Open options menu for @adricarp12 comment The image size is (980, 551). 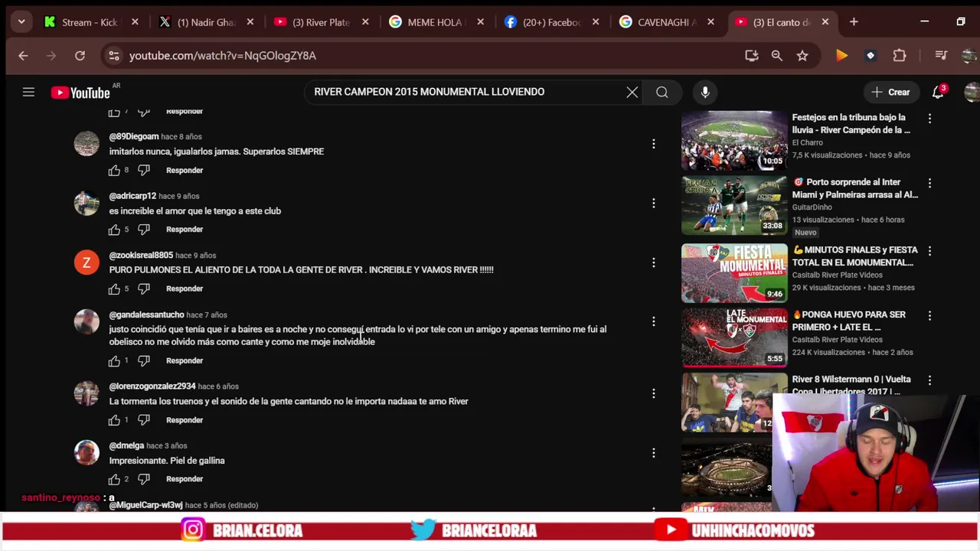click(x=653, y=203)
